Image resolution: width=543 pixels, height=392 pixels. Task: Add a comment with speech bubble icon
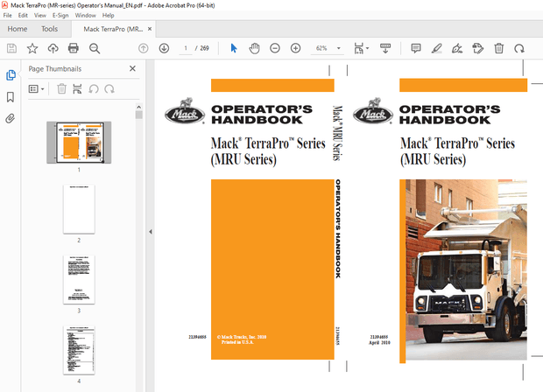[x=416, y=48]
